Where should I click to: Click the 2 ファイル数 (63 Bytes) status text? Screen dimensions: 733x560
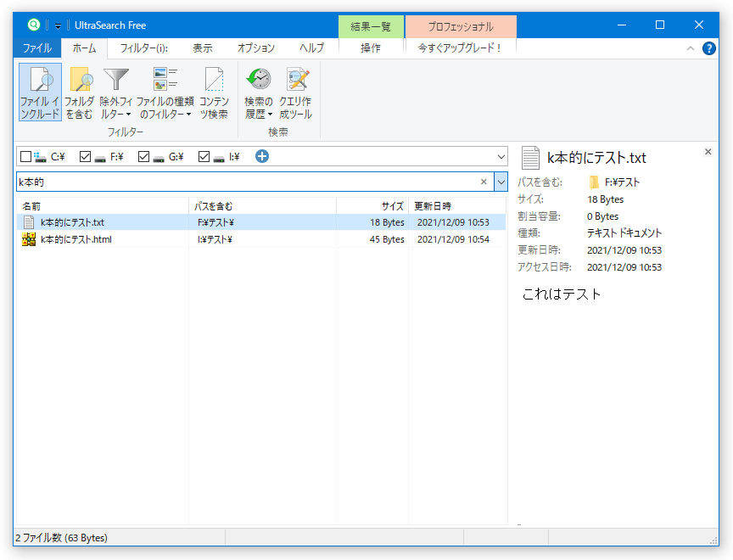coord(61,538)
